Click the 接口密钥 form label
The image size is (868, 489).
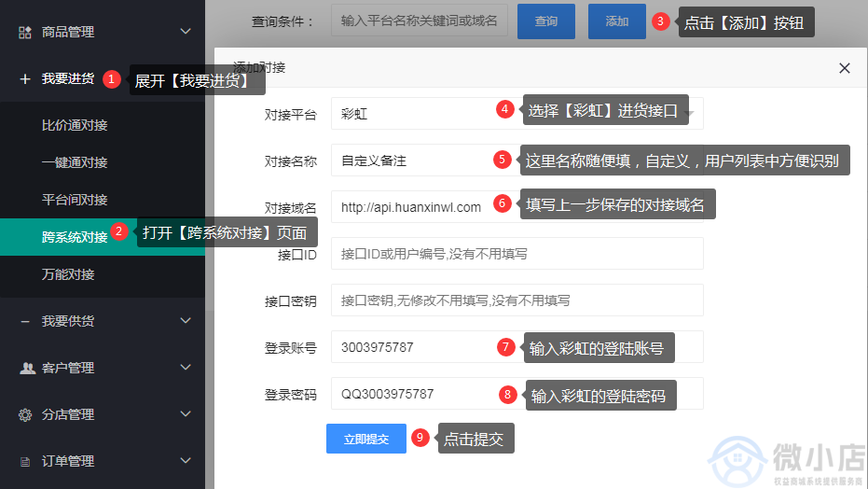pos(291,301)
